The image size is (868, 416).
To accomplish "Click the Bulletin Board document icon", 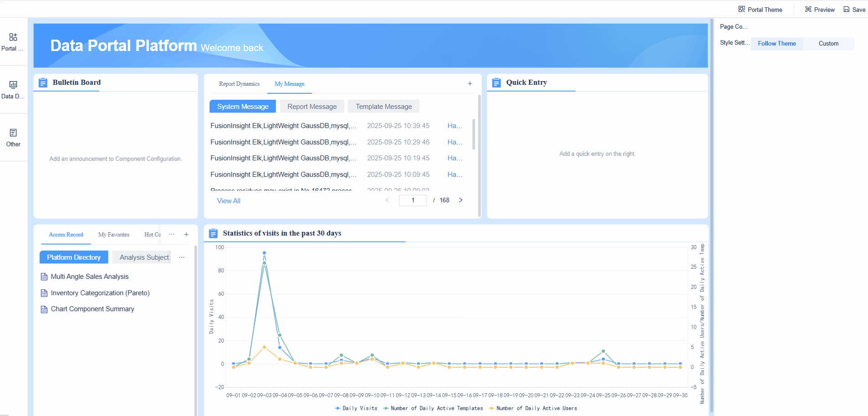I will (43, 82).
